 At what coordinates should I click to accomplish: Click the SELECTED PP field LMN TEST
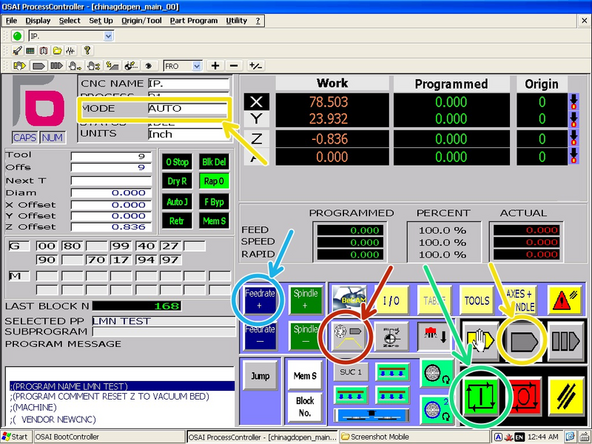163,321
